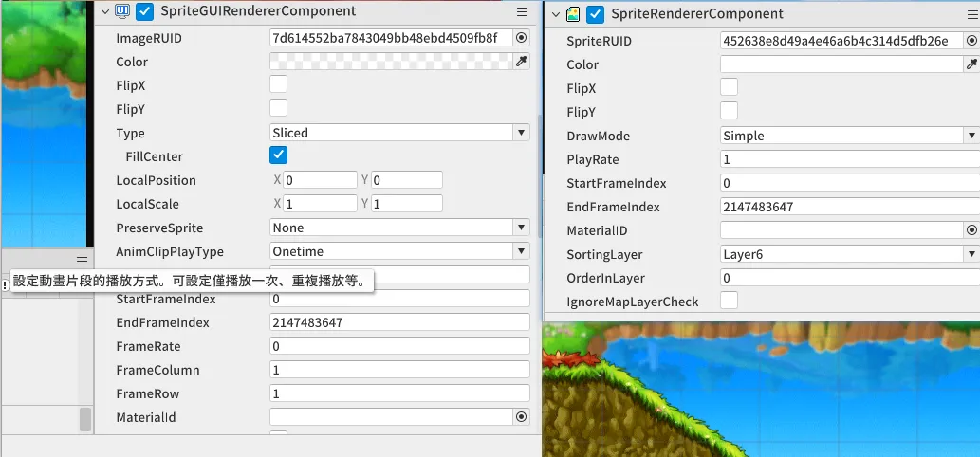
Task: Click the FrameRow field
Action: click(400, 393)
